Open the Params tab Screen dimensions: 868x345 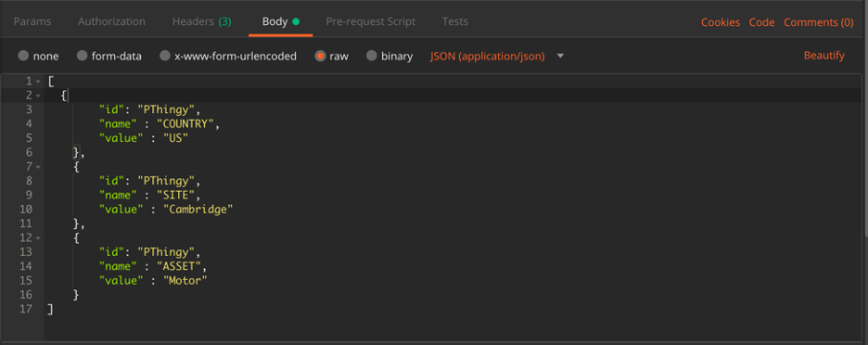(x=32, y=21)
